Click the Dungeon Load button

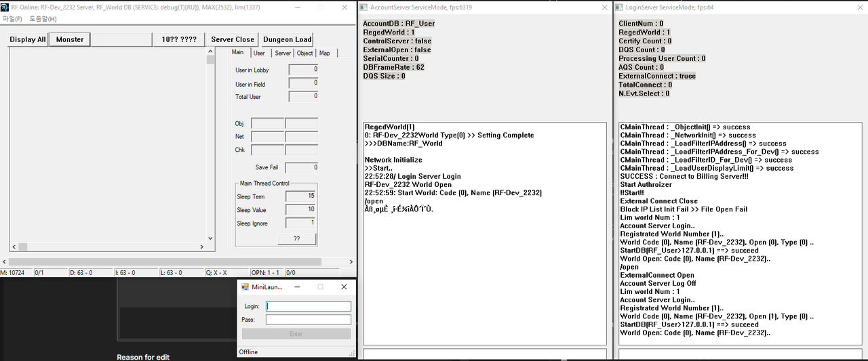288,39
